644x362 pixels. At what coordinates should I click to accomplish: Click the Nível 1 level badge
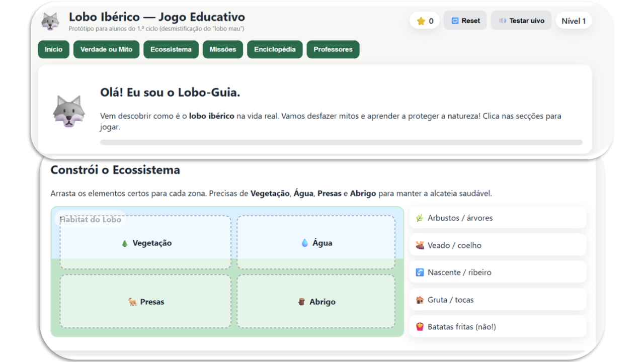(573, 21)
